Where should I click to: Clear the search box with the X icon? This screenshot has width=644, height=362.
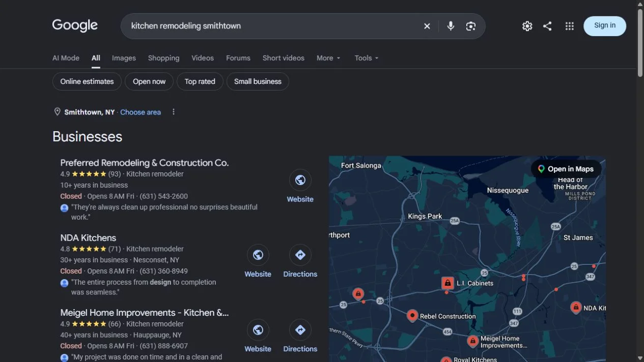427,26
